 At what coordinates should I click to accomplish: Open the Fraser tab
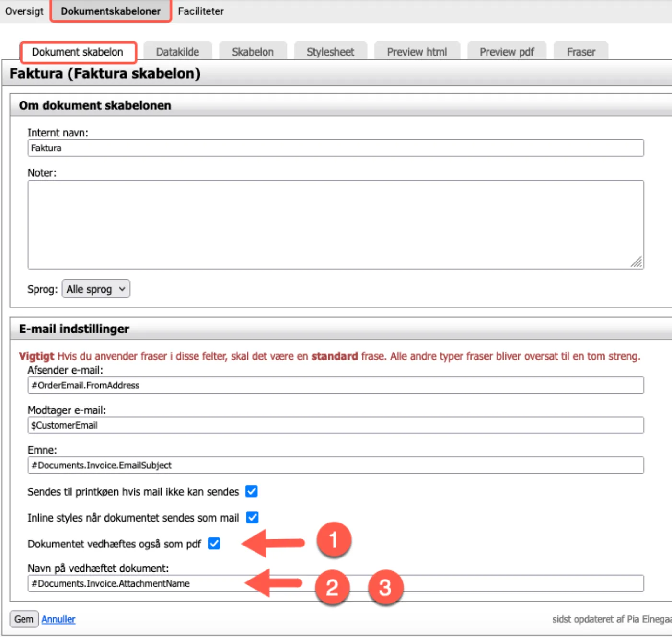[581, 52]
